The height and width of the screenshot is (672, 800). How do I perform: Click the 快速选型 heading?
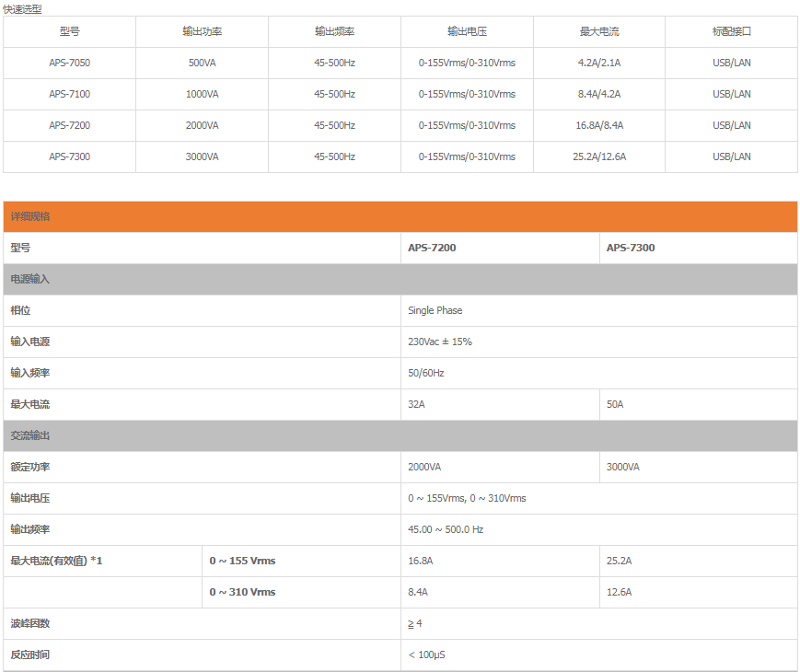coord(22,9)
